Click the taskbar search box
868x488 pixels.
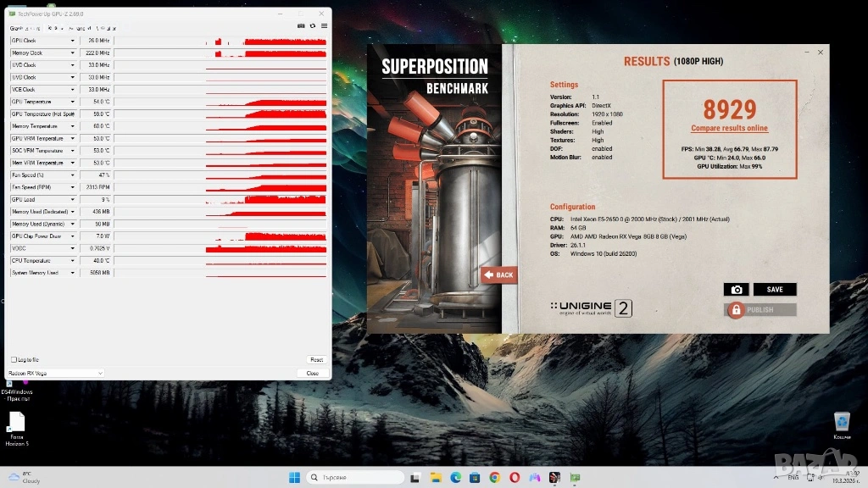pos(355,478)
